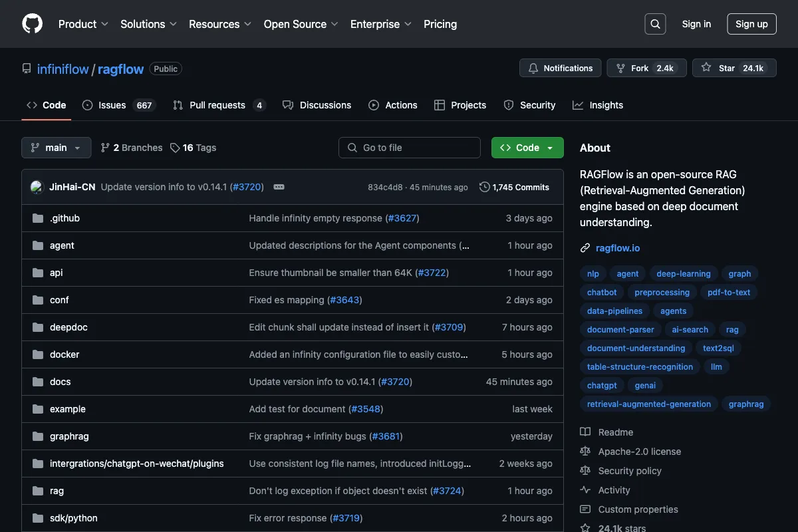Expand commit message ellipsis icon

(x=279, y=187)
